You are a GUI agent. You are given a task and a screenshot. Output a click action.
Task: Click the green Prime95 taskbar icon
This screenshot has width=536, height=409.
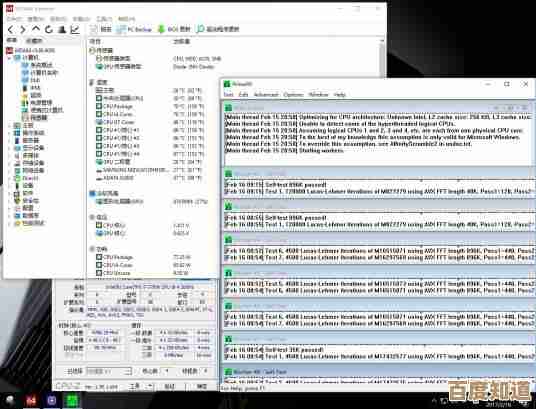tap(72, 400)
